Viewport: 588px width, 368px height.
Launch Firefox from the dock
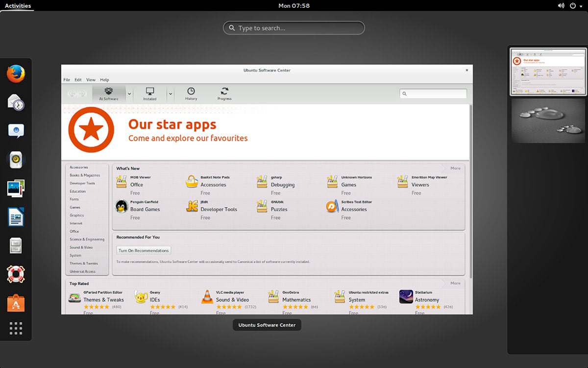click(x=16, y=74)
